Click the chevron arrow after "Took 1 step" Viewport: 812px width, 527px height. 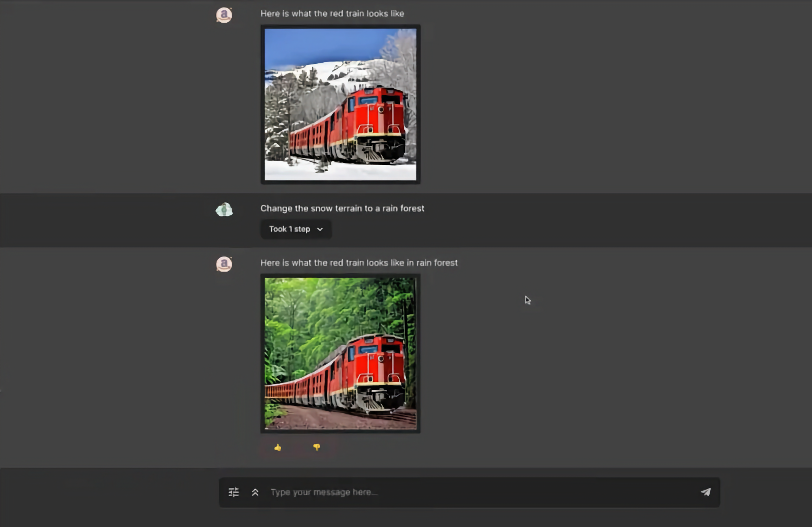click(x=320, y=229)
